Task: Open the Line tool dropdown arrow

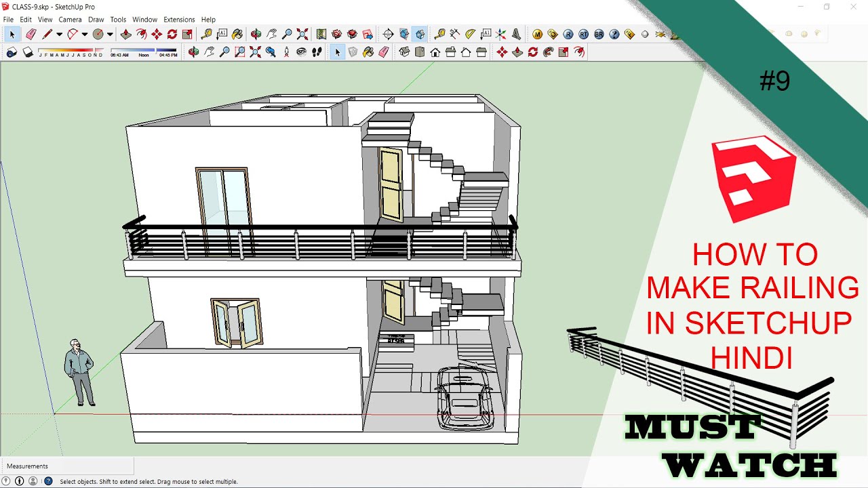Action: 59,34
